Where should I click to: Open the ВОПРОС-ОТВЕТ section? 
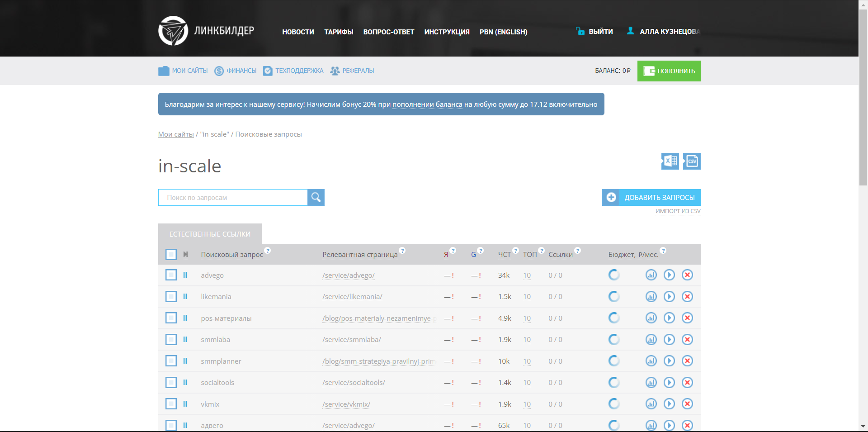click(x=389, y=32)
